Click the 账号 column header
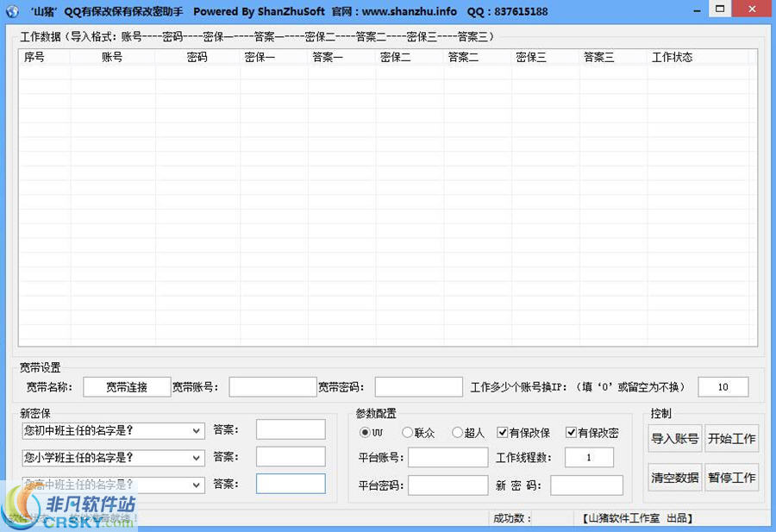The image size is (776, 532). (x=110, y=57)
